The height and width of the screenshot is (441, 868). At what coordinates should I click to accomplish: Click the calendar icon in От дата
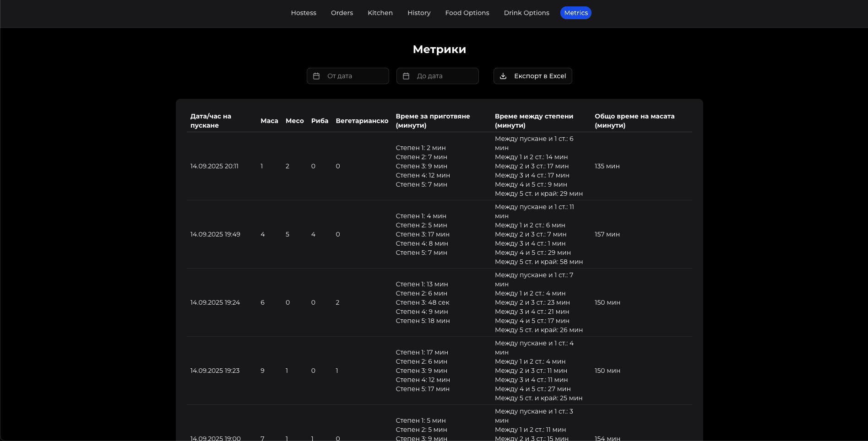(316, 76)
